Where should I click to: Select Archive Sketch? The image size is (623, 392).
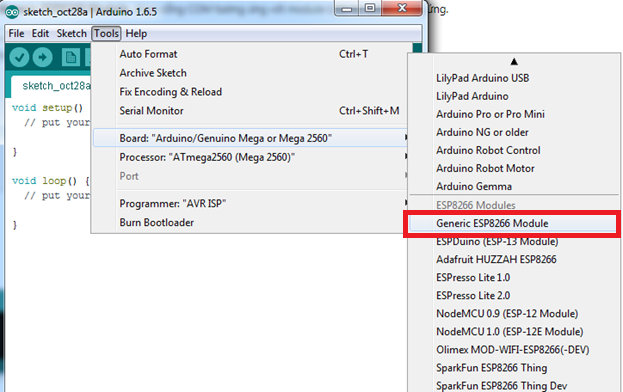[x=252, y=73]
